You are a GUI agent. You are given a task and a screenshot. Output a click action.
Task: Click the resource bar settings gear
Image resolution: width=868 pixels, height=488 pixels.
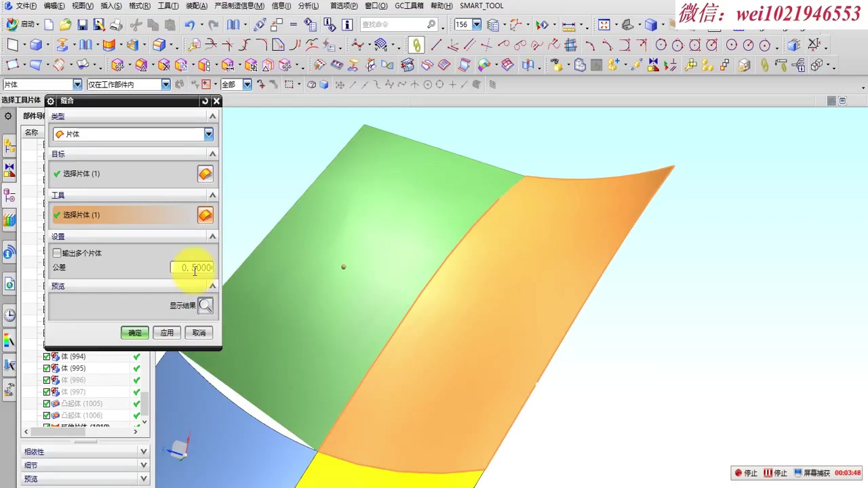(8, 116)
